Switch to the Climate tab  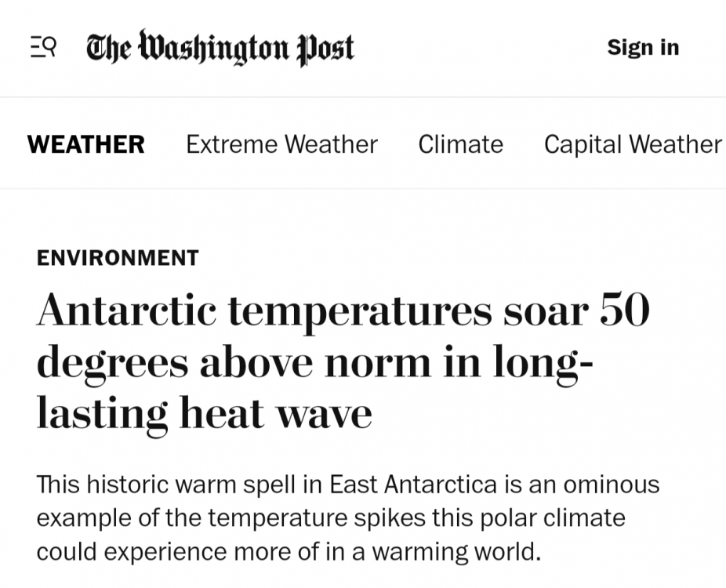pos(461,144)
